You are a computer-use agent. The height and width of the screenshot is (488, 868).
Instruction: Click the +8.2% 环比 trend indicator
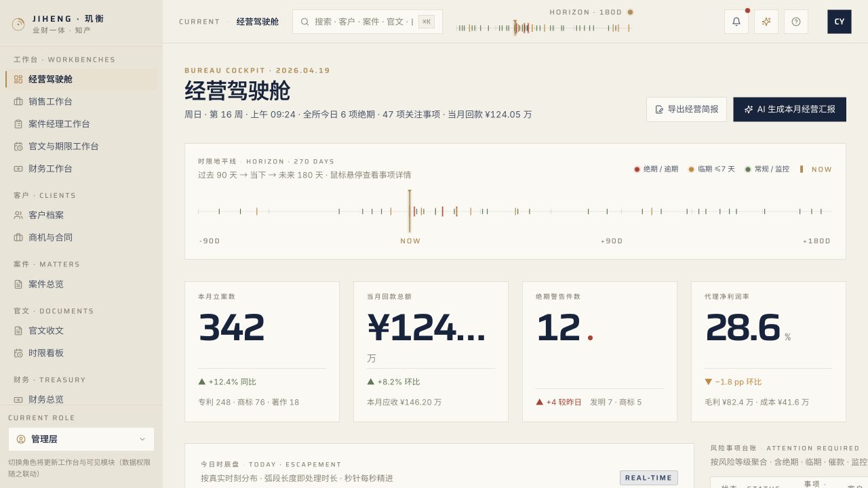tap(393, 382)
